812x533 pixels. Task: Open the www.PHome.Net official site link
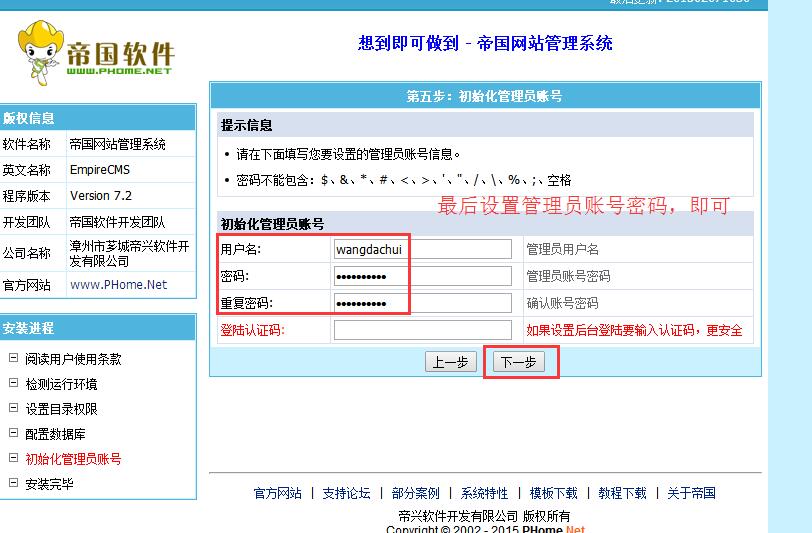point(119,285)
